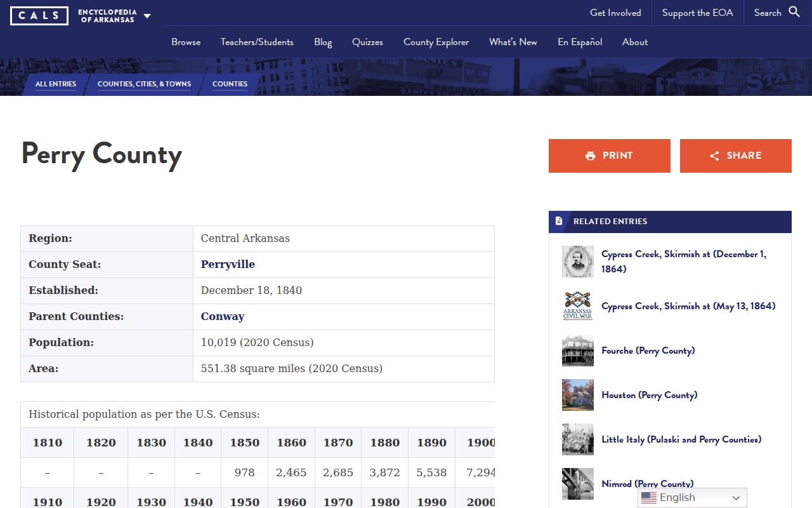
Task: Click the Counties breadcrumb
Action: 230,84
